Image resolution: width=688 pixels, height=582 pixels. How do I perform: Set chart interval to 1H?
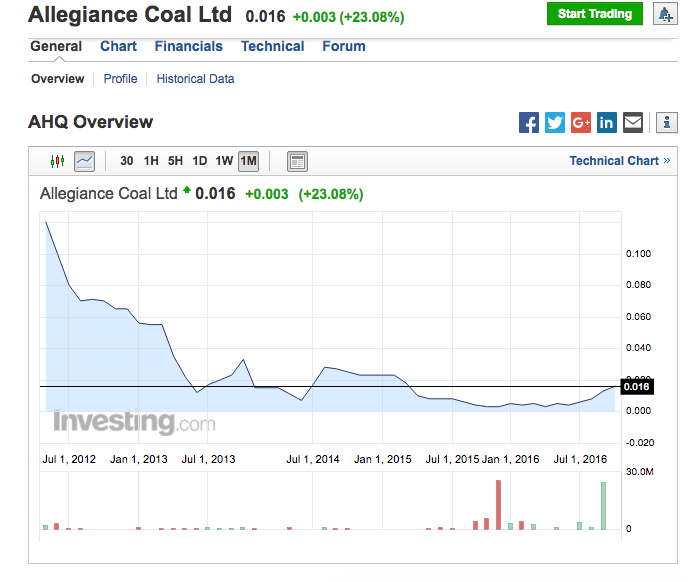(151, 161)
